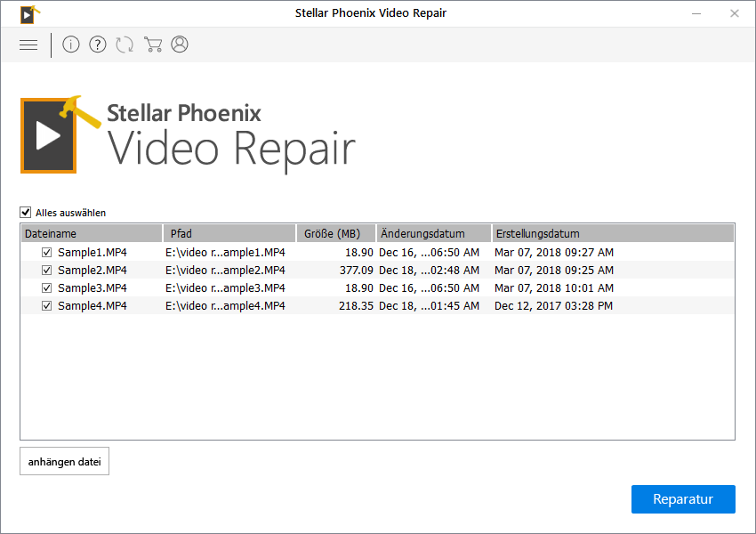Viewport: 756px width, 534px height.
Task: Open the hamburger menu
Action: pos(28,44)
